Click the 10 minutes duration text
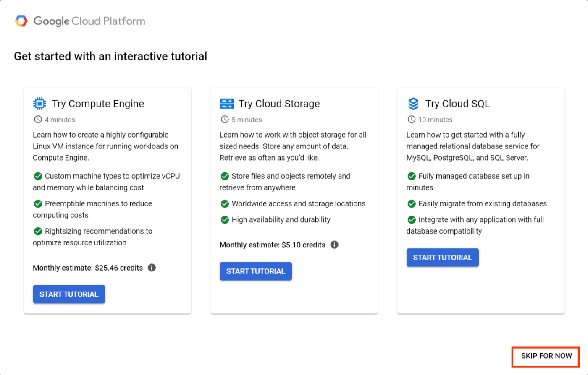 (436, 120)
